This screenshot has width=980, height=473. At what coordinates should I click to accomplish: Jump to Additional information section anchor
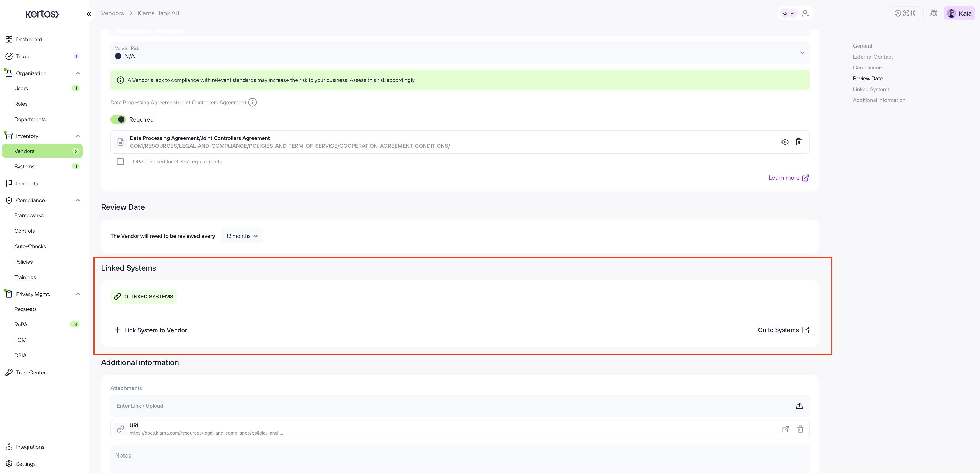pyautogui.click(x=879, y=100)
